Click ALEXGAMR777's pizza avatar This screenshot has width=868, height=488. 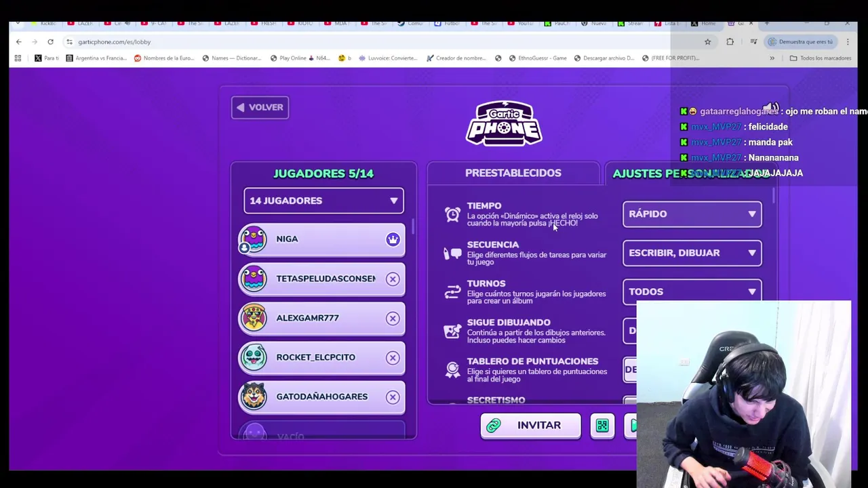(254, 318)
